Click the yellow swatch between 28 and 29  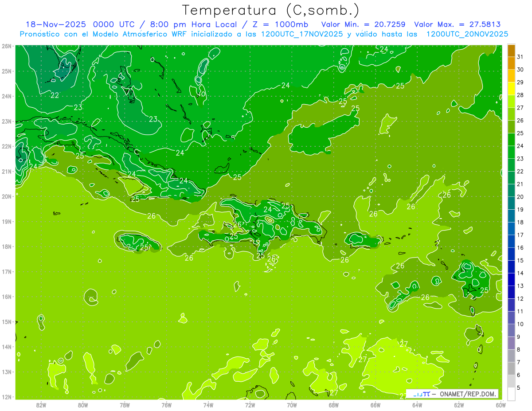(x=512, y=89)
